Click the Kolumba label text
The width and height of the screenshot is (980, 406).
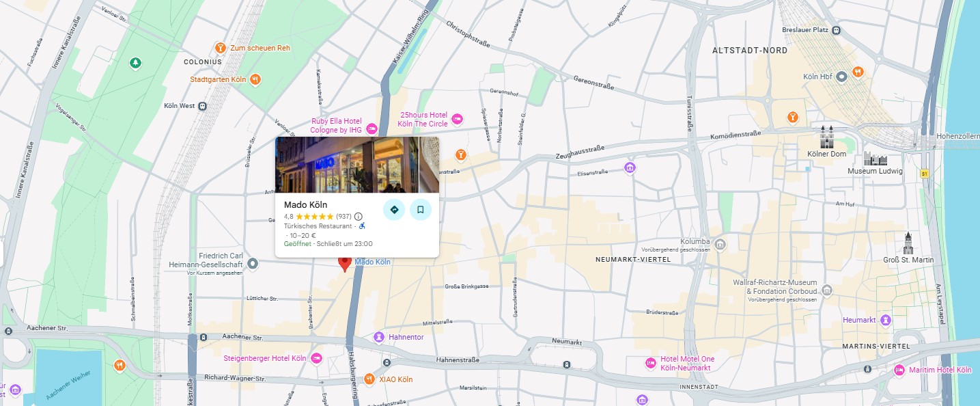click(696, 242)
